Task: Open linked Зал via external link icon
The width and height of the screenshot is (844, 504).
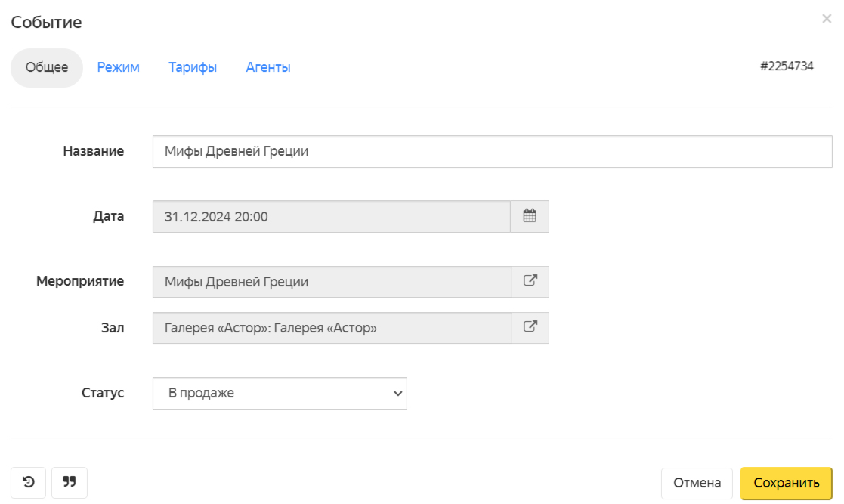Action: 530,327
